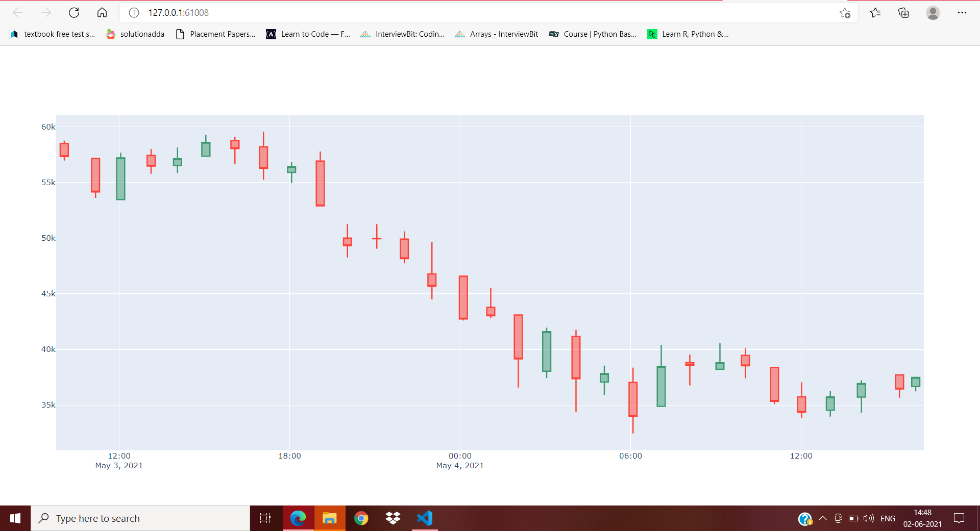
Task: Open the Start menu
Action: (15, 518)
